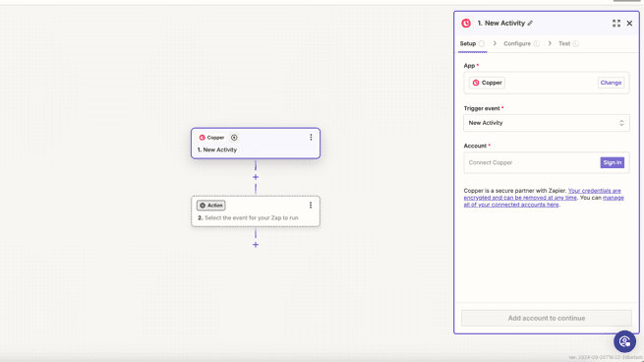Click the Connect Copper account field

tap(547, 162)
